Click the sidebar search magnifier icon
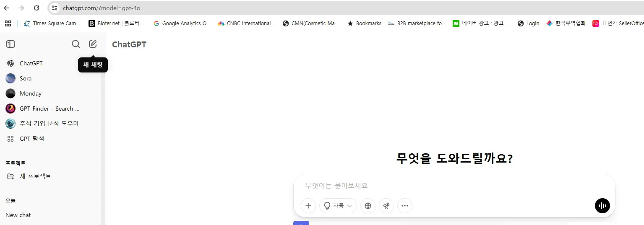Viewport: 644px width, 225px height. (76, 44)
